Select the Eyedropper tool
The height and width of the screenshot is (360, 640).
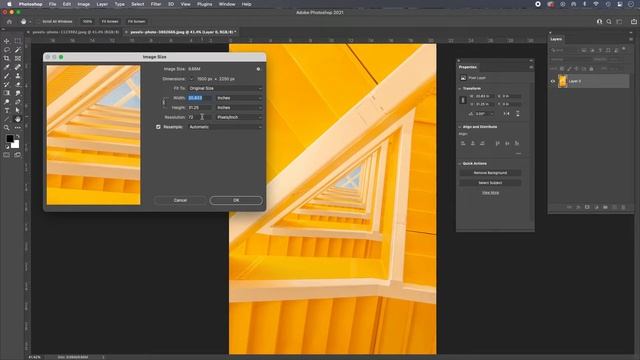7,67
